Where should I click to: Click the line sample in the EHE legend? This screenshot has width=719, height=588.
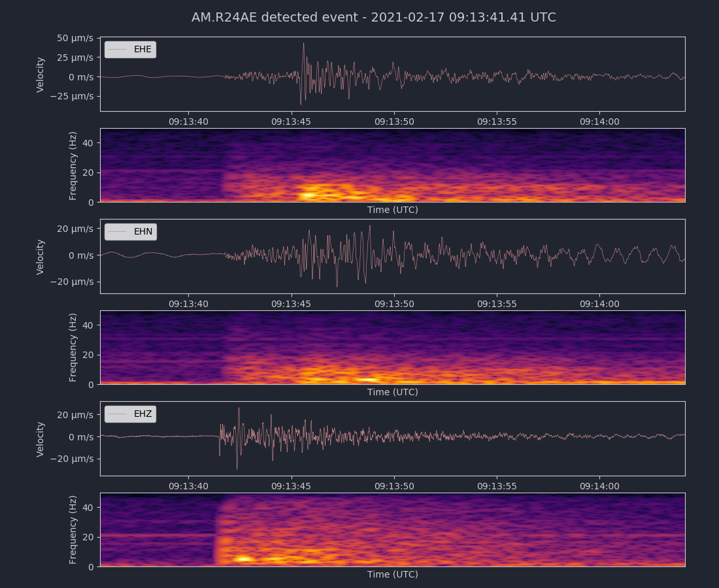point(118,50)
